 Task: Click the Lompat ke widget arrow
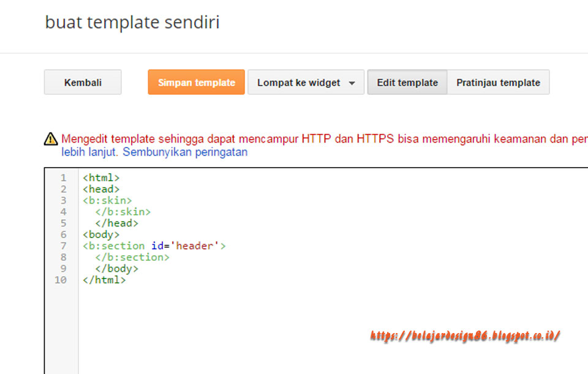pyautogui.click(x=352, y=83)
